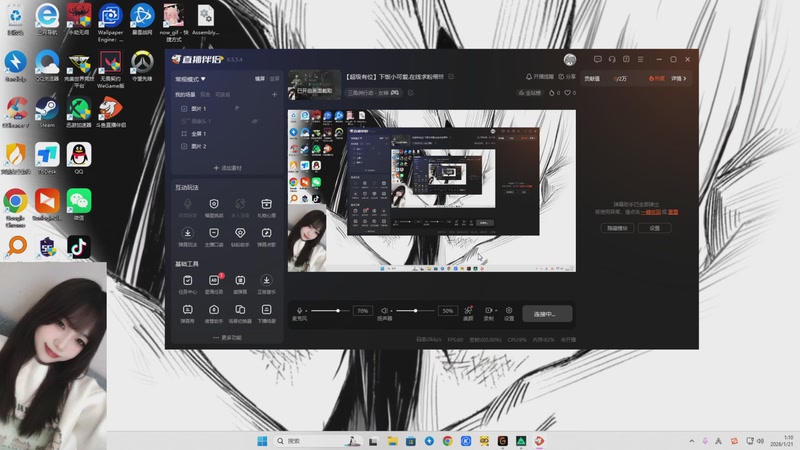This screenshot has height=450, width=800.
Task: Click the 开播提醒 bell notification
Action: [540, 77]
